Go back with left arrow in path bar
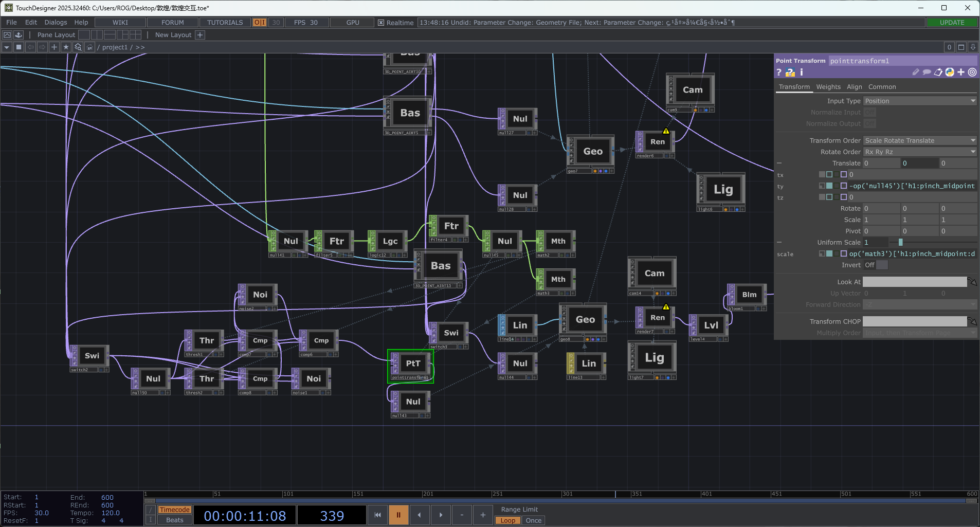Screen dimensions: 980x527 coord(30,47)
